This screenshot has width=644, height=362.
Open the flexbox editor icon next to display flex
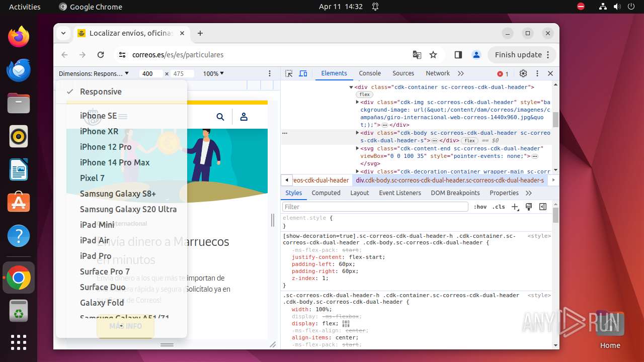click(x=346, y=323)
